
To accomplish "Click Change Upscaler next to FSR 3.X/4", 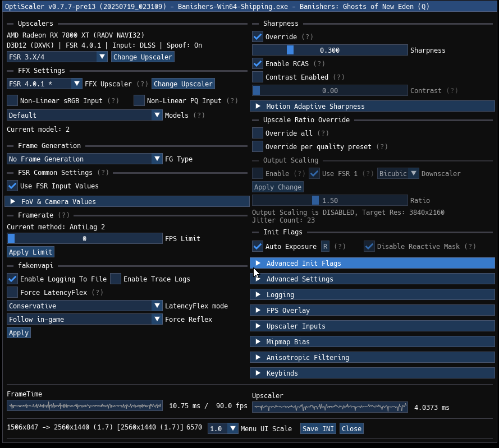I will pyautogui.click(x=143, y=57).
